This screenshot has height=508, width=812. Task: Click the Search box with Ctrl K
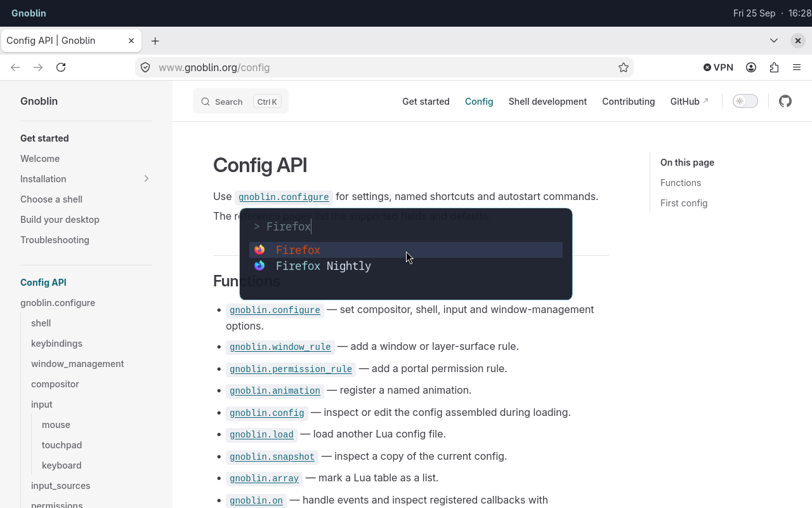240,102
